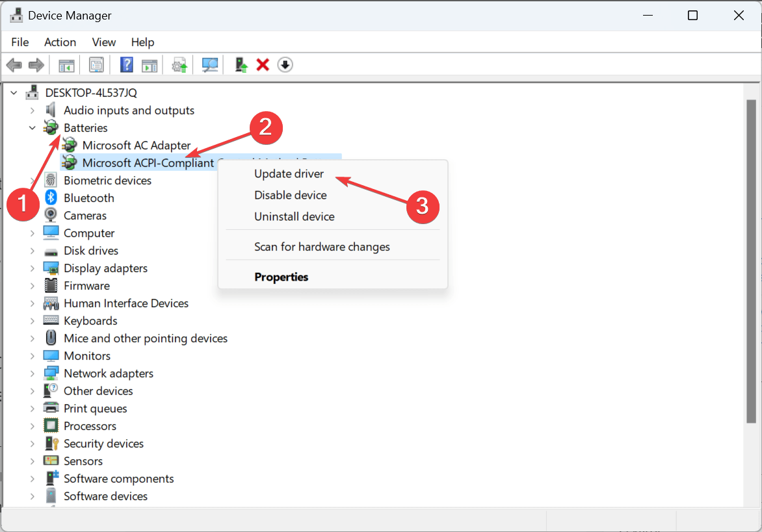Expand the Other devices category
This screenshot has height=532, width=762.
point(32,390)
